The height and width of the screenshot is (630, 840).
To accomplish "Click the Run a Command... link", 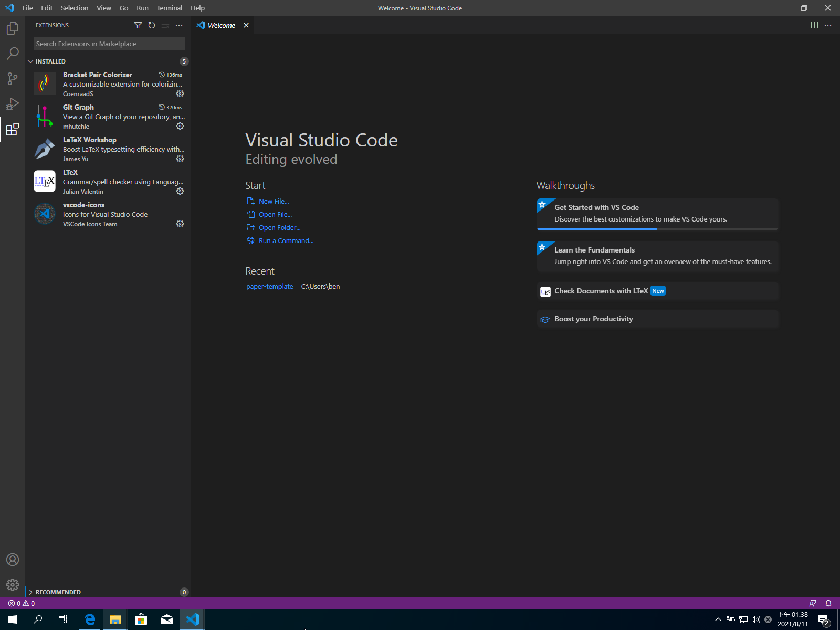I will pyautogui.click(x=286, y=240).
